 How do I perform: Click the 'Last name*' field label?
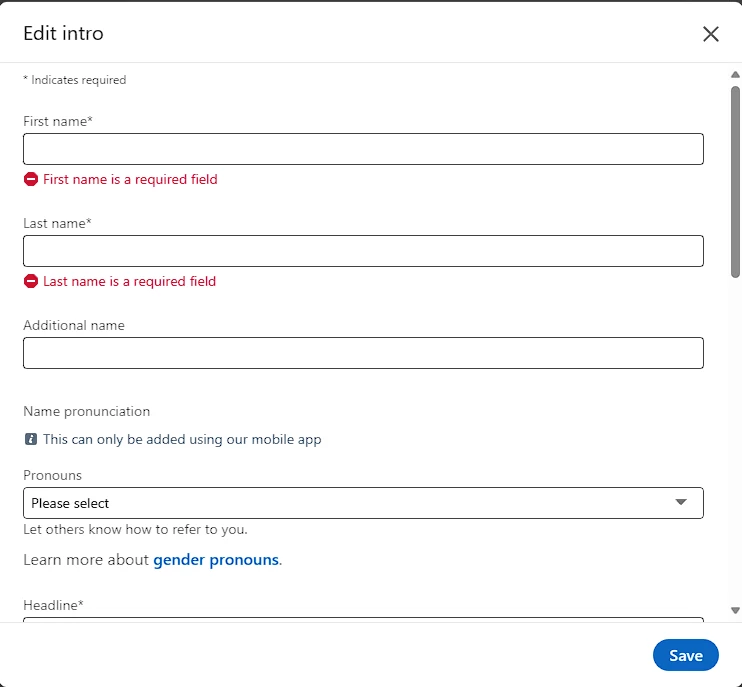[57, 223]
